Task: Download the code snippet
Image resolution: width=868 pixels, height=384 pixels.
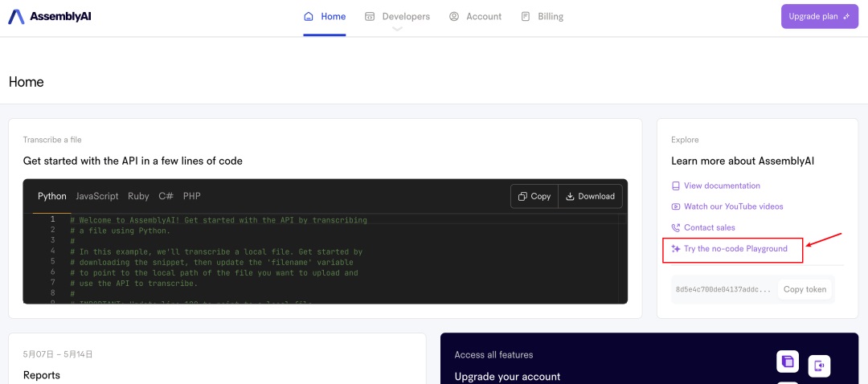Action: 590,197
